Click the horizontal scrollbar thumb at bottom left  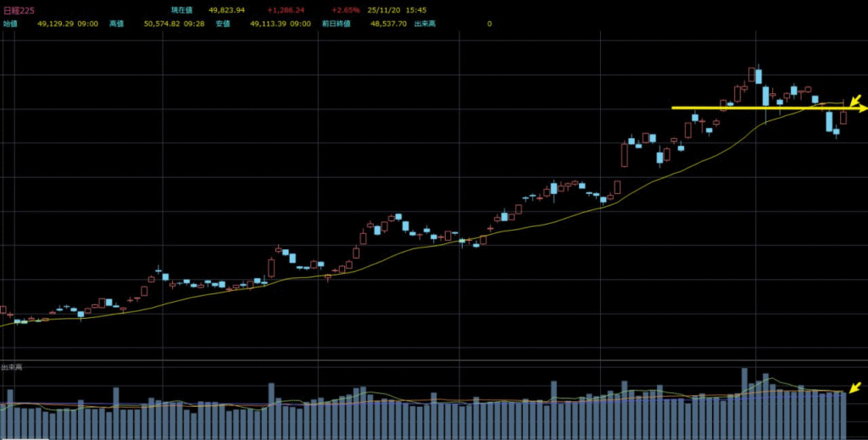[23, 437]
